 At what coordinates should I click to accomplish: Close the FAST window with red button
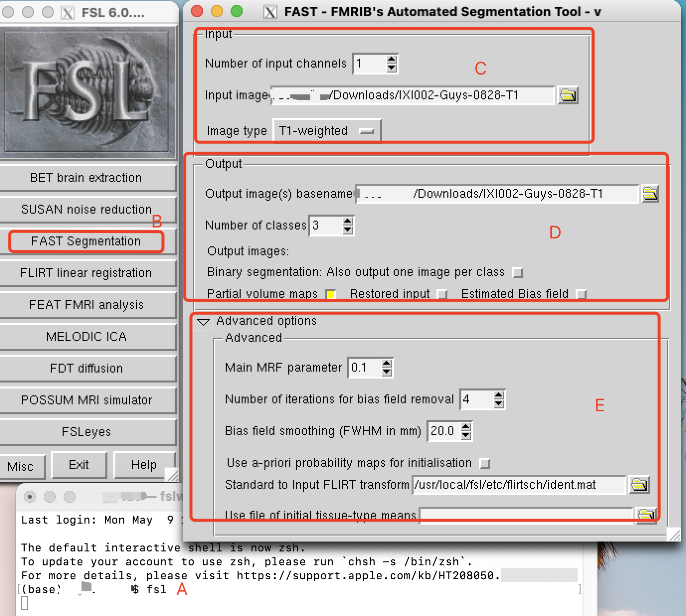click(197, 10)
